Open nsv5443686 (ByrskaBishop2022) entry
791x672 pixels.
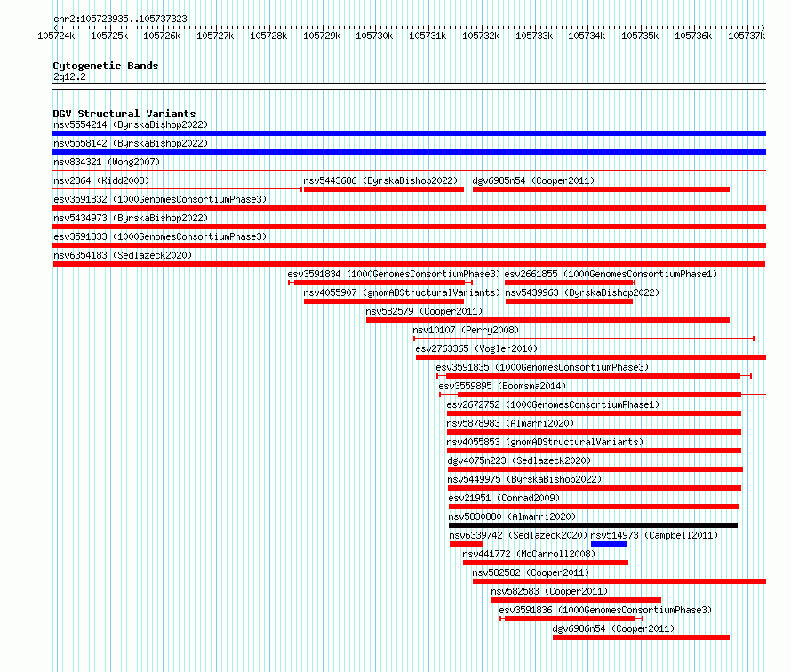pyautogui.click(x=380, y=180)
